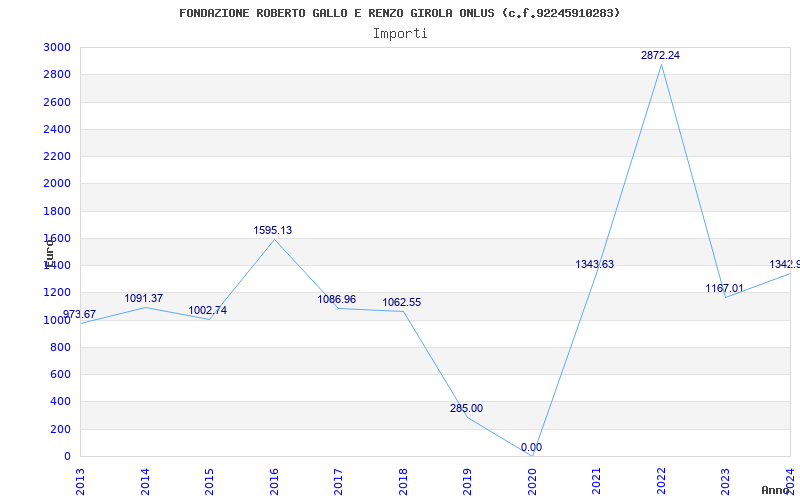Click the y-axis value 2600
The height and width of the screenshot is (500, 800).
click(57, 102)
